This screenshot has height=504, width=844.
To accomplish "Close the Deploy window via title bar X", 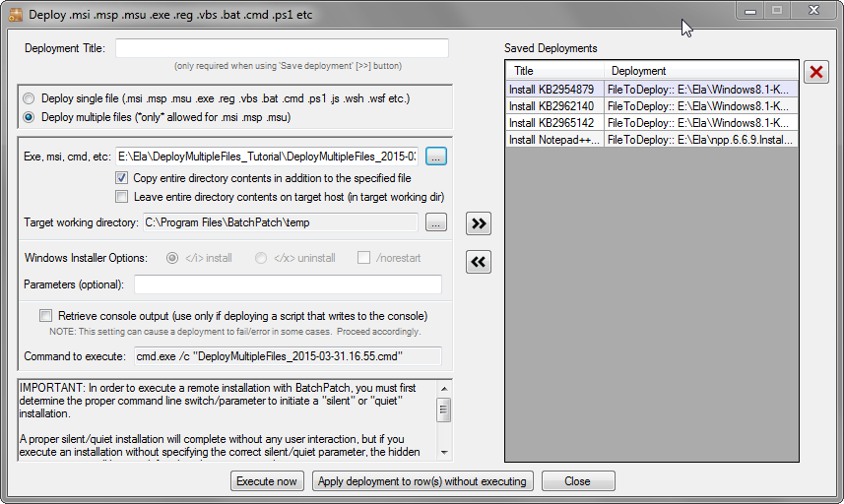I will (x=813, y=10).
